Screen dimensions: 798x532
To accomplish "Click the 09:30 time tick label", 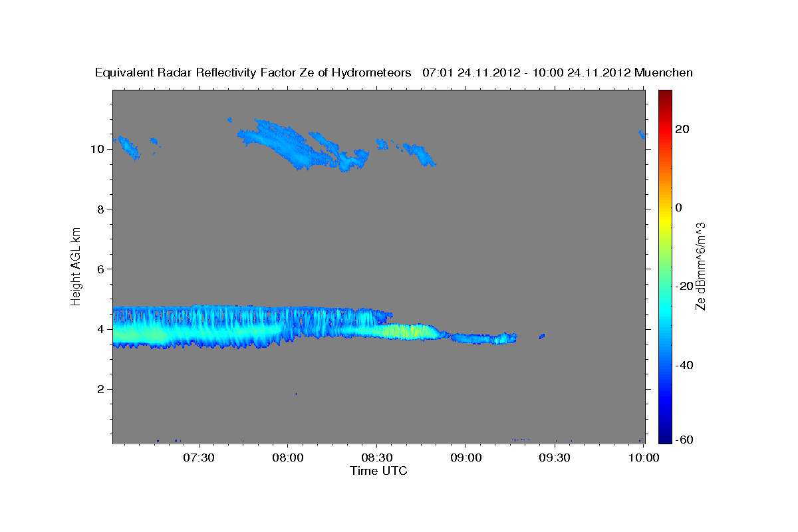I will [554, 458].
